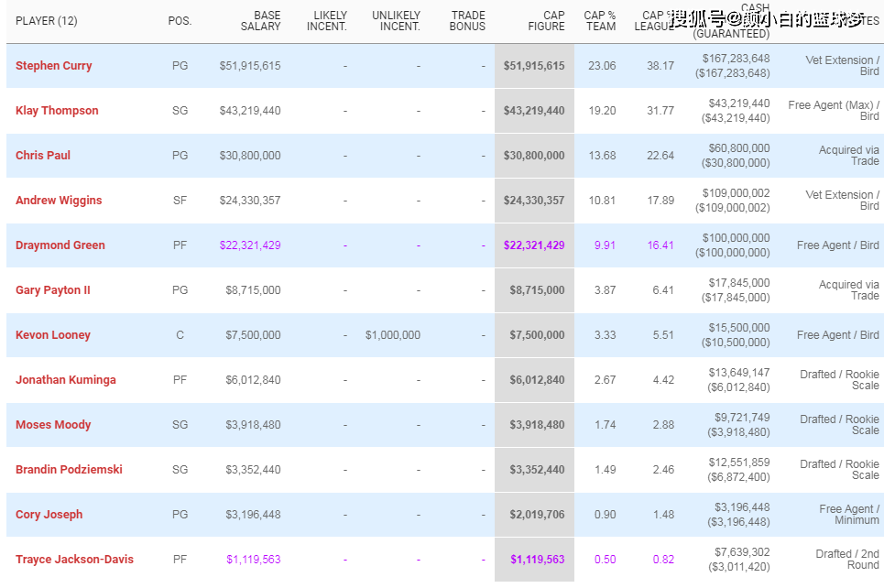
Task: Open Stephen Curry's player page
Action: click(53, 65)
